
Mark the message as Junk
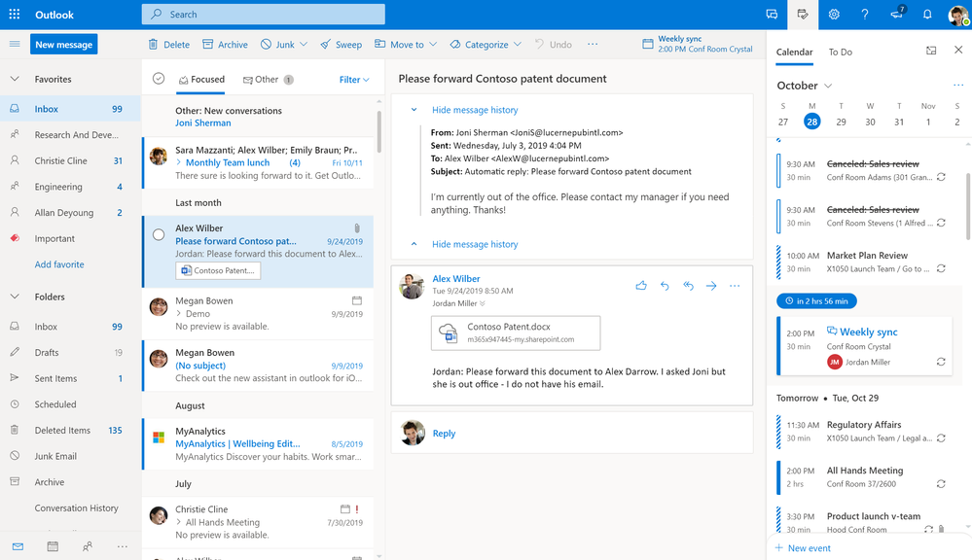point(277,45)
